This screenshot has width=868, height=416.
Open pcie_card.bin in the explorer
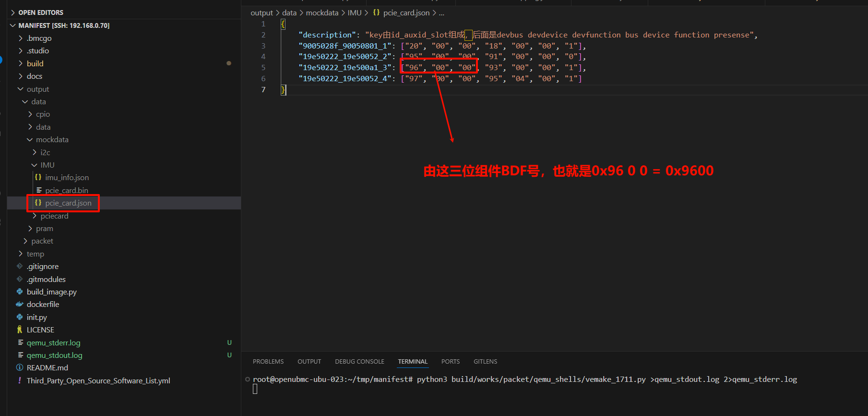click(x=66, y=190)
